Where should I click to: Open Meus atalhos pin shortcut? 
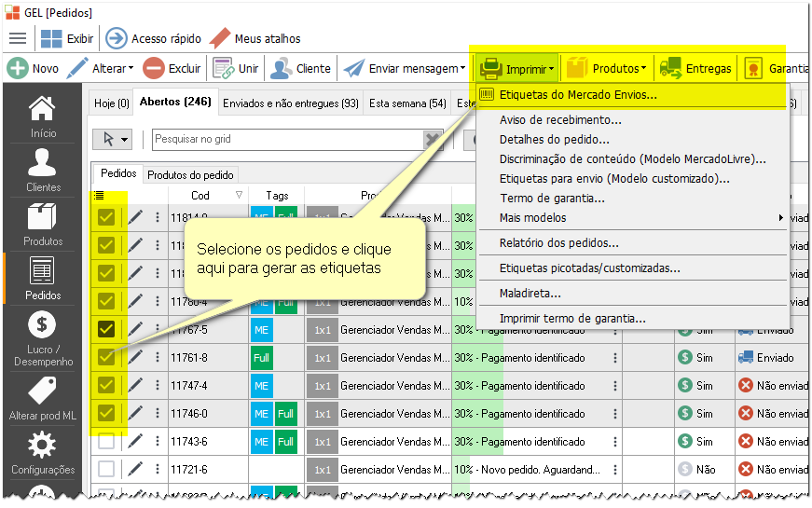click(x=220, y=38)
